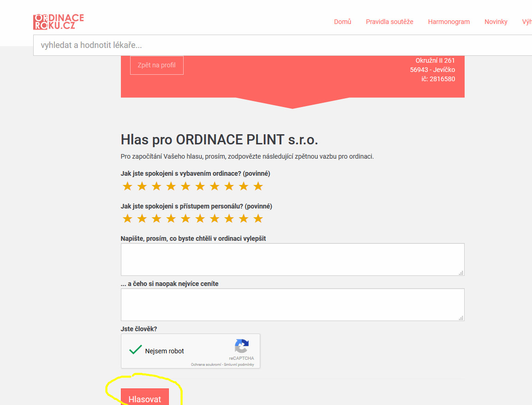Toggle the 'Nejsem robot' reCAPTCHA checkbox

(135, 350)
